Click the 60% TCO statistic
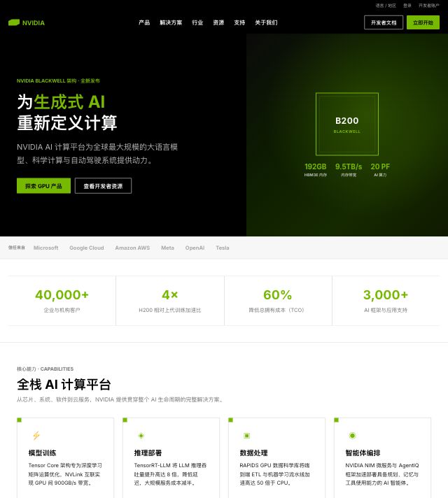The height and width of the screenshot is (498, 448). [278, 294]
